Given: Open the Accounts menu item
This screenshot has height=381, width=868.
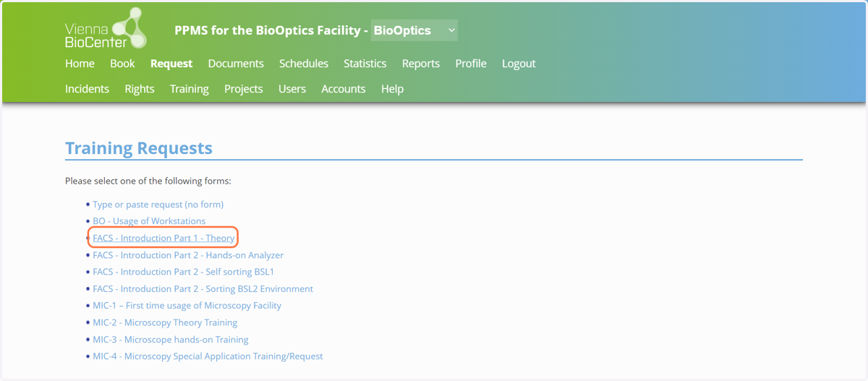Looking at the screenshot, I should pyautogui.click(x=344, y=89).
